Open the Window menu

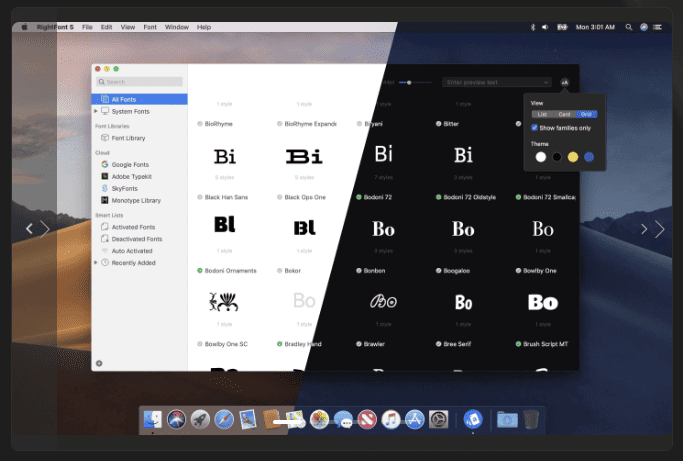176,27
